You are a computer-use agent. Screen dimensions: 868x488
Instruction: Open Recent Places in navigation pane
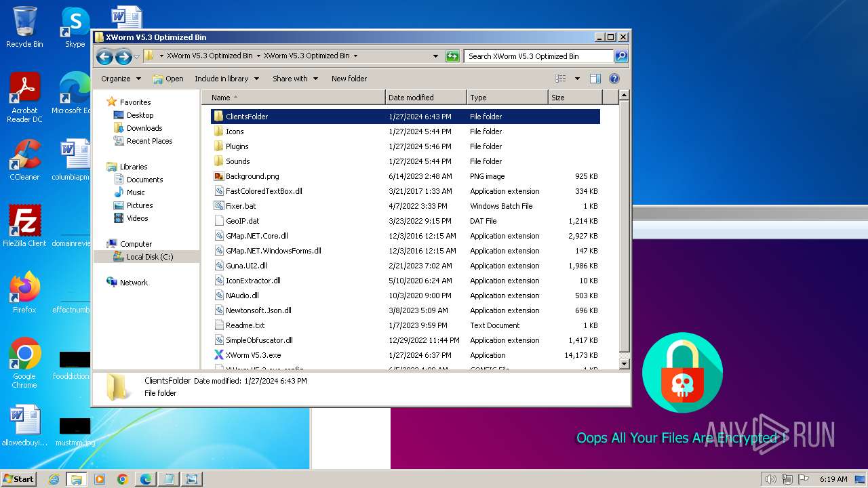(x=149, y=141)
